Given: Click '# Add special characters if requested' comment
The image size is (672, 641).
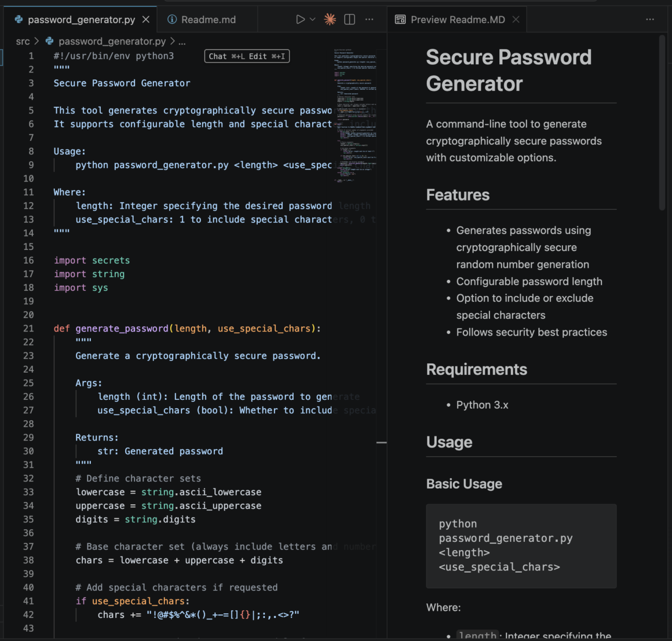Looking at the screenshot, I should pos(177,588).
